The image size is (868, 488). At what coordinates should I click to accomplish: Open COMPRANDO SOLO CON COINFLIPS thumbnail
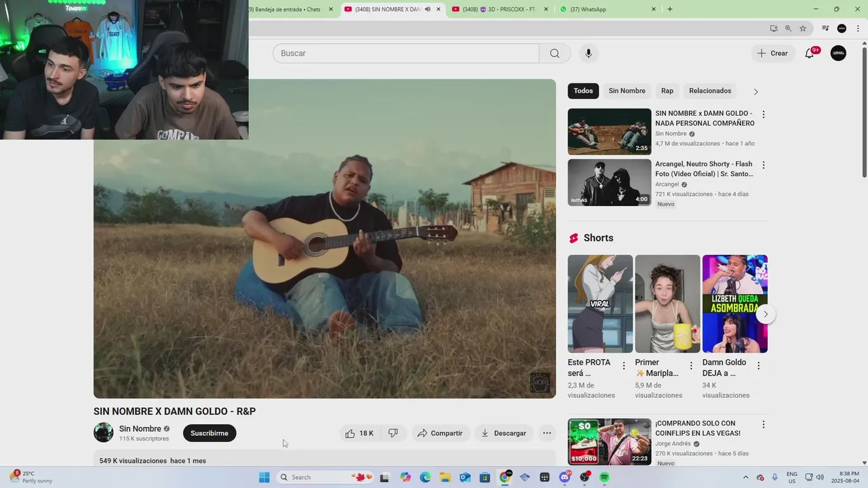pyautogui.click(x=609, y=441)
